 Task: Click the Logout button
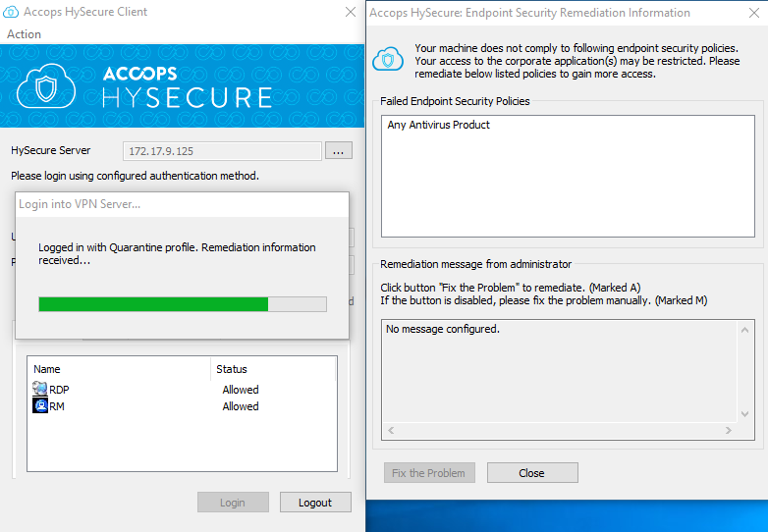click(315, 503)
